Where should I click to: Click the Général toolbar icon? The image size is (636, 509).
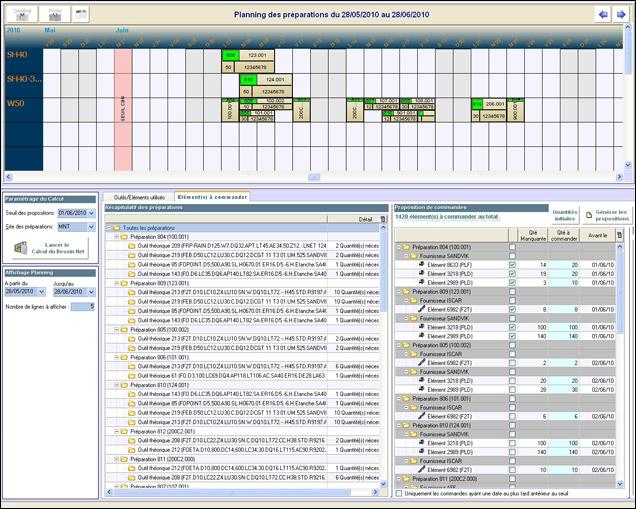[x=22, y=14]
